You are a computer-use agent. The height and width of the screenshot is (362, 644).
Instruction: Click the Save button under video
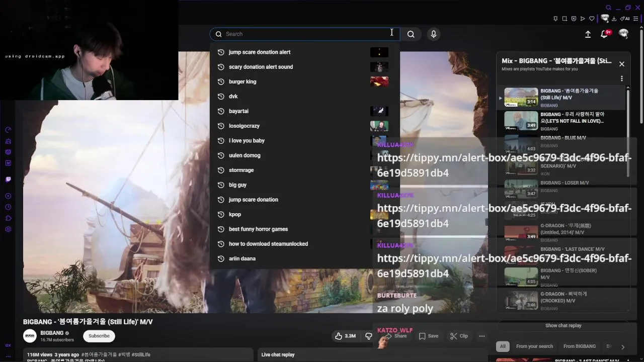428,336
